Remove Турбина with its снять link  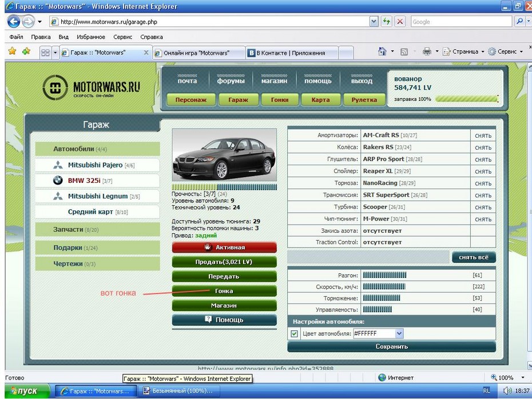point(483,208)
